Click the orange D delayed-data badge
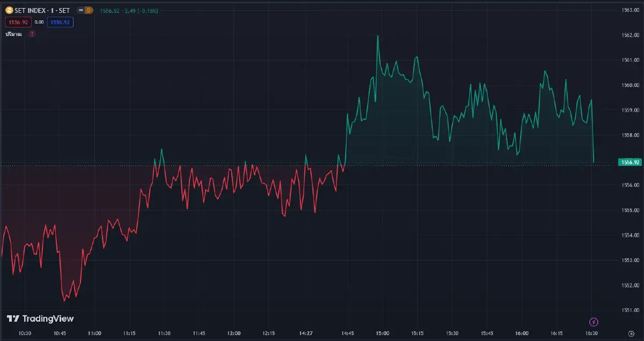This screenshot has width=644, height=341. [x=89, y=10]
